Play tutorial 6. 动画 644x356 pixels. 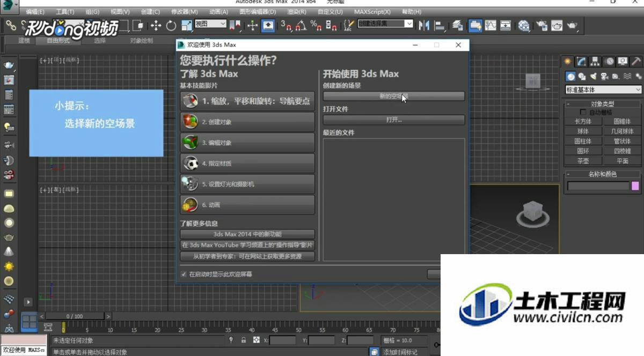tap(247, 205)
